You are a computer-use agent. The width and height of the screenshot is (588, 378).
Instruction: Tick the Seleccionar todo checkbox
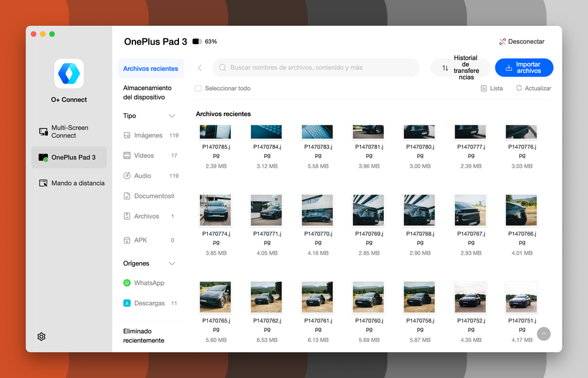199,88
